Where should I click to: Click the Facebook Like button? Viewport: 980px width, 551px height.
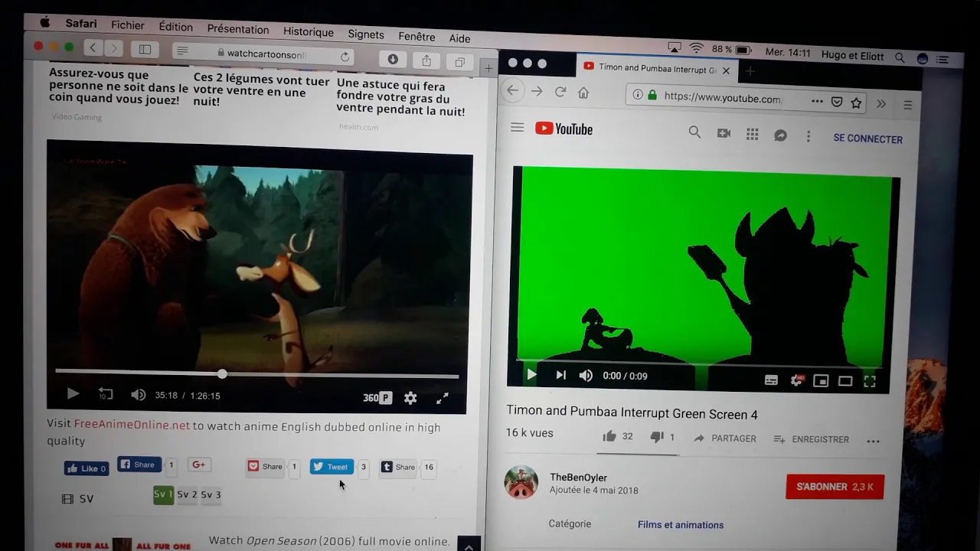point(87,468)
